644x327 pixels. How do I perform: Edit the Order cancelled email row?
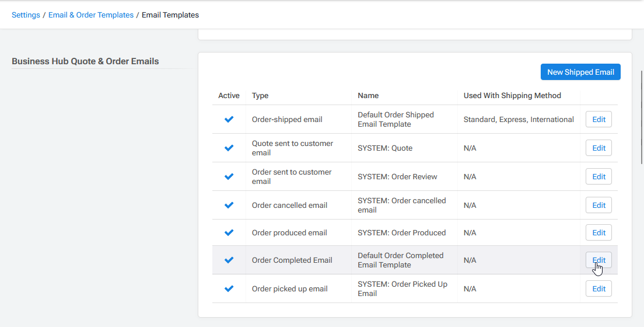click(598, 205)
